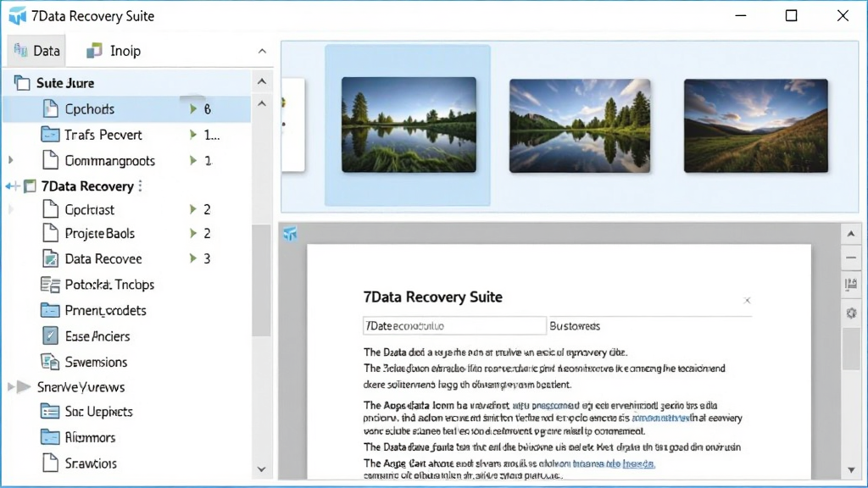Click the Sravtiors file icon

(50, 463)
